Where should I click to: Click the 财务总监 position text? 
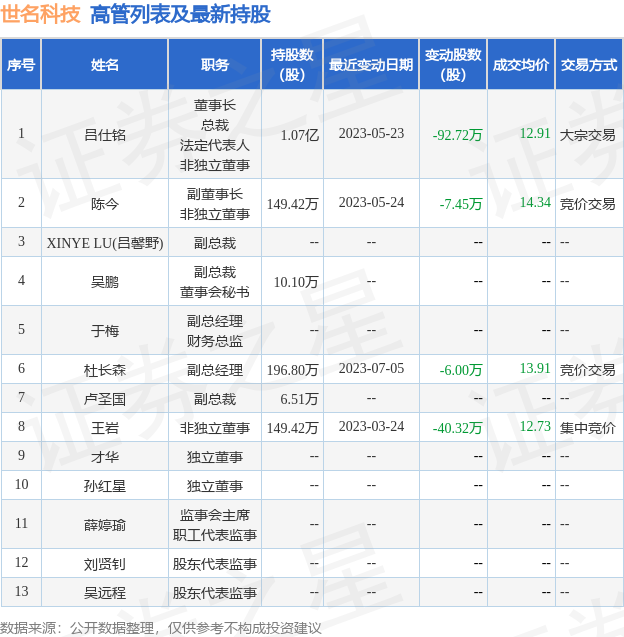214,341
